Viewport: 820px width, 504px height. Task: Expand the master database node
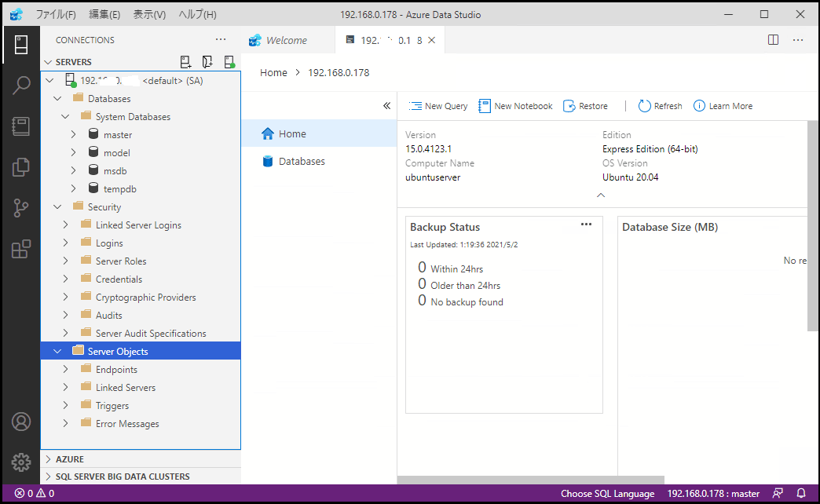pyautogui.click(x=73, y=135)
